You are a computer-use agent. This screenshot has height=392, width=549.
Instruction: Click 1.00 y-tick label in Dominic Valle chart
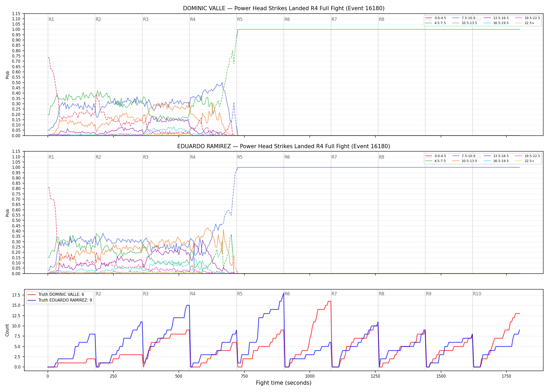click(16, 30)
